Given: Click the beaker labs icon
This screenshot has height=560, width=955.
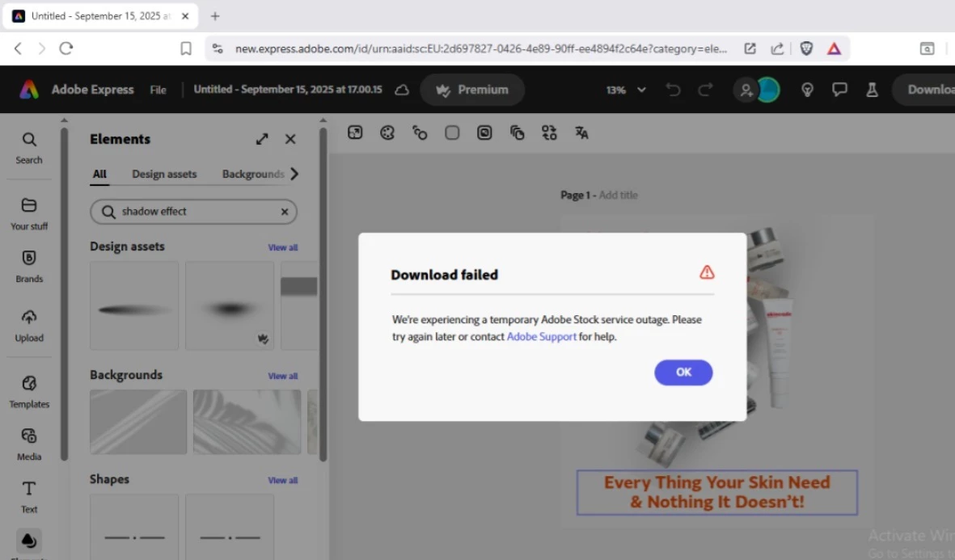Looking at the screenshot, I should (873, 90).
